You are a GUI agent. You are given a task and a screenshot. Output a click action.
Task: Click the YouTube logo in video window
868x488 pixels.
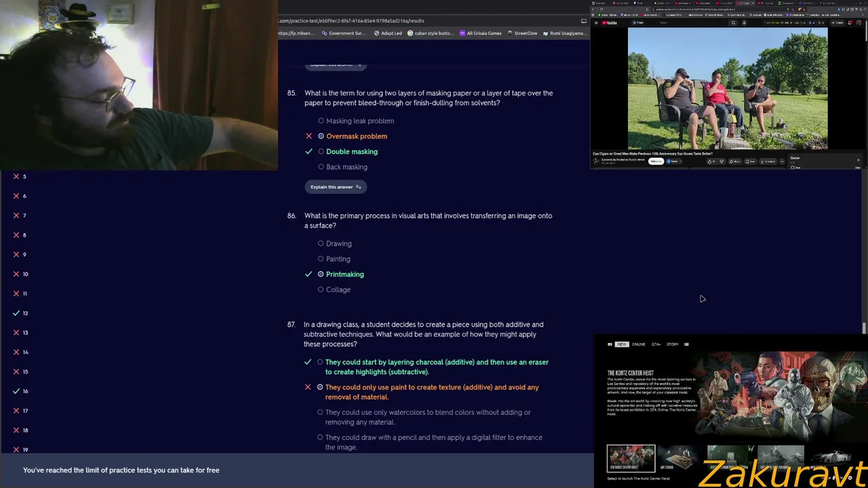[x=610, y=23]
